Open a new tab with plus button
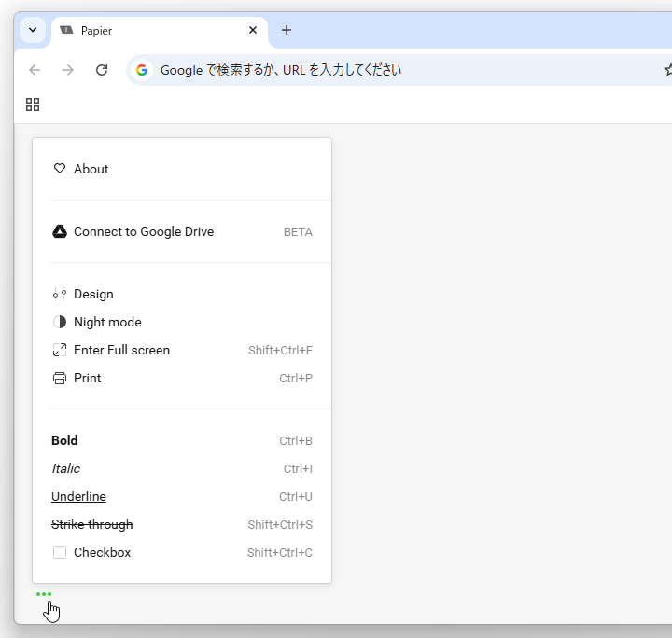 point(287,30)
